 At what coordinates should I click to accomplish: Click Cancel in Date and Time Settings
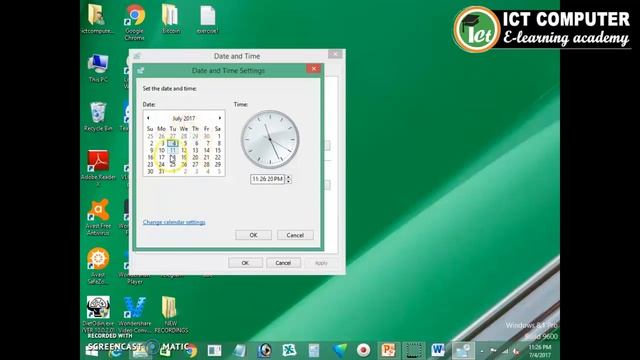pyautogui.click(x=295, y=235)
